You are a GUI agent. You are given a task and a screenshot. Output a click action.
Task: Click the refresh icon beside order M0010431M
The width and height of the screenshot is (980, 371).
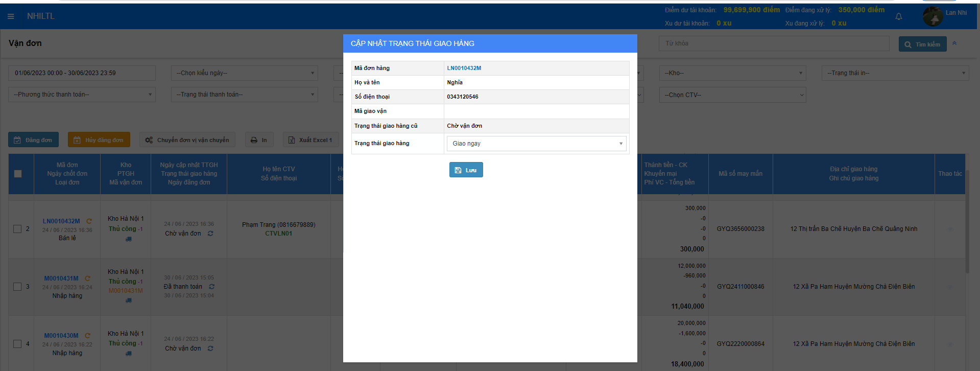point(87,279)
